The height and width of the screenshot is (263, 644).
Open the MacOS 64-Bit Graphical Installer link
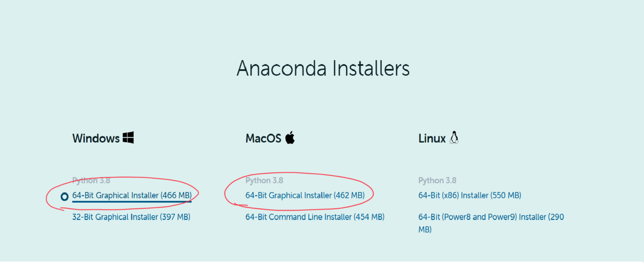click(305, 195)
